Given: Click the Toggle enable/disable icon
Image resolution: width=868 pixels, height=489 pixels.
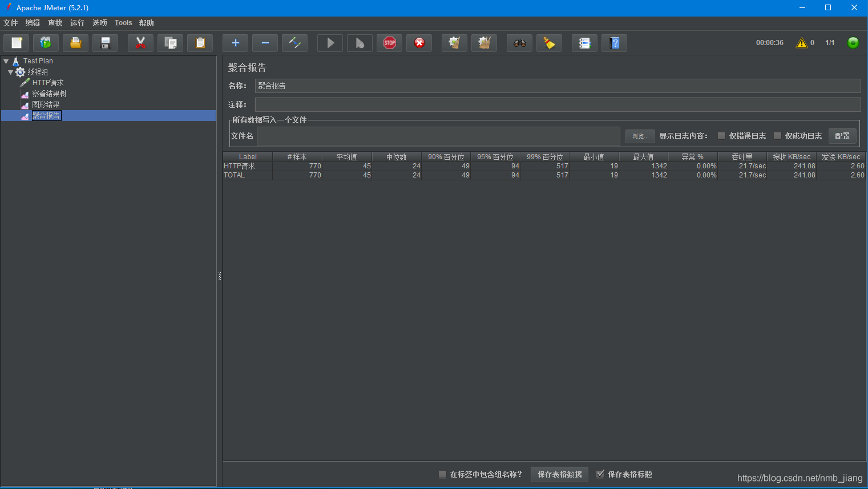Looking at the screenshot, I should pos(294,43).
